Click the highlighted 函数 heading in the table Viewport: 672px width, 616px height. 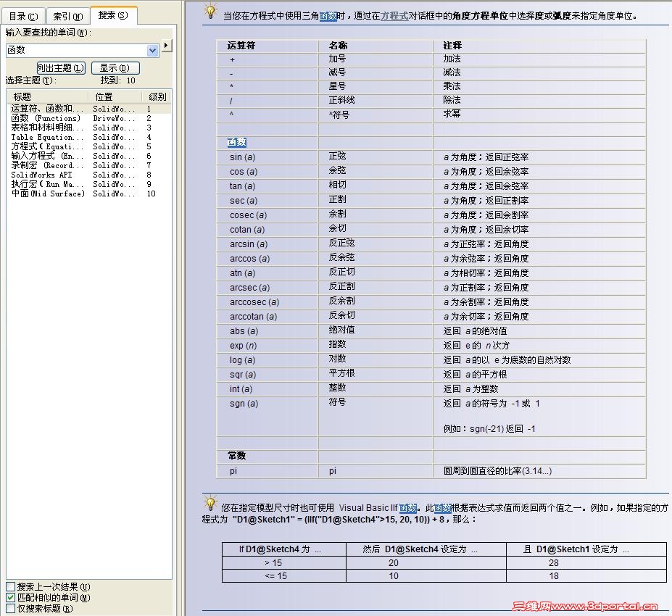click(x=237, y=142)
